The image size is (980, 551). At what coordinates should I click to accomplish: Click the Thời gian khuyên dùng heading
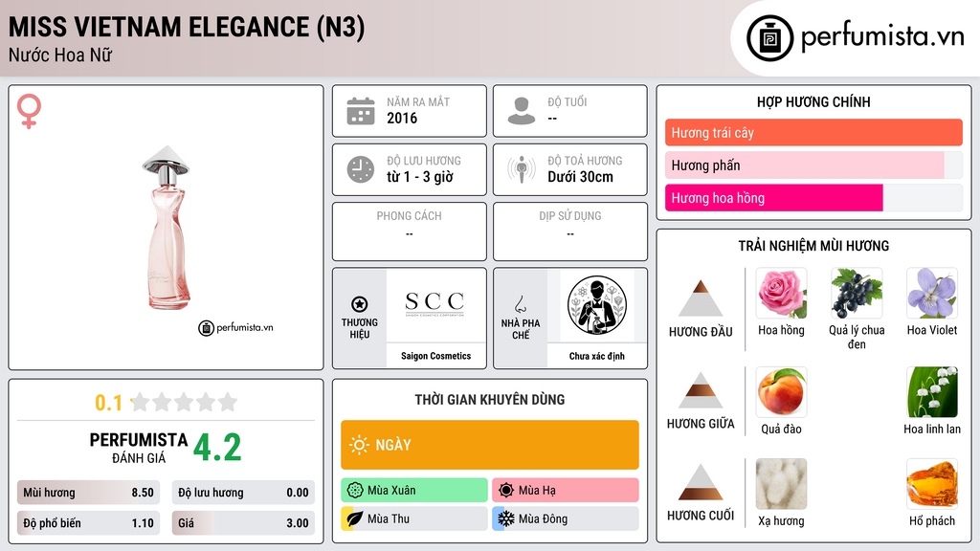click(490, 400)
